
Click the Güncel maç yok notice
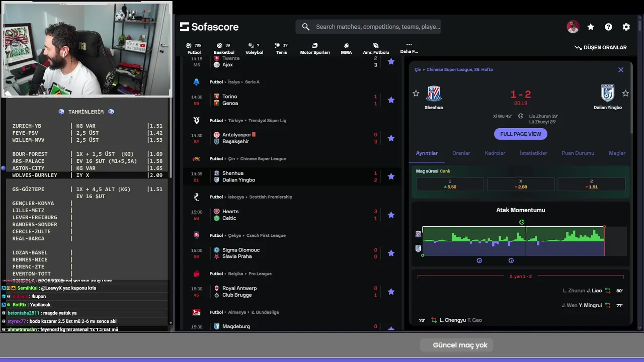coord(455,345)
